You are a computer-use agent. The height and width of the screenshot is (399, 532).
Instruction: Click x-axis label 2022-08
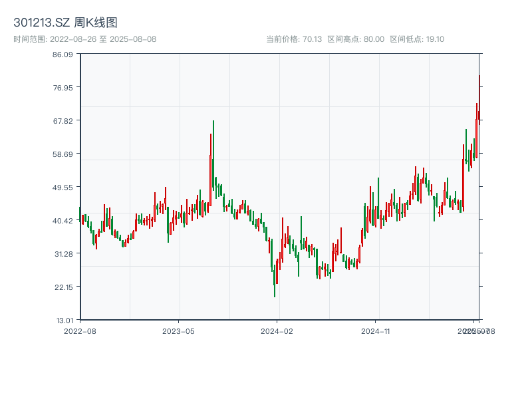click(80, 331)
